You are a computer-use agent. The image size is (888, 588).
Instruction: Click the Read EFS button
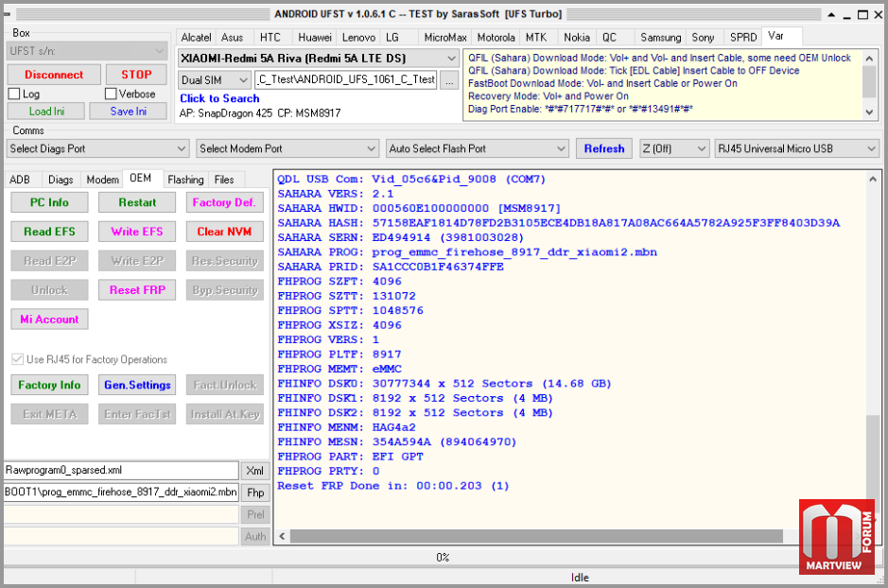(49, 232)
